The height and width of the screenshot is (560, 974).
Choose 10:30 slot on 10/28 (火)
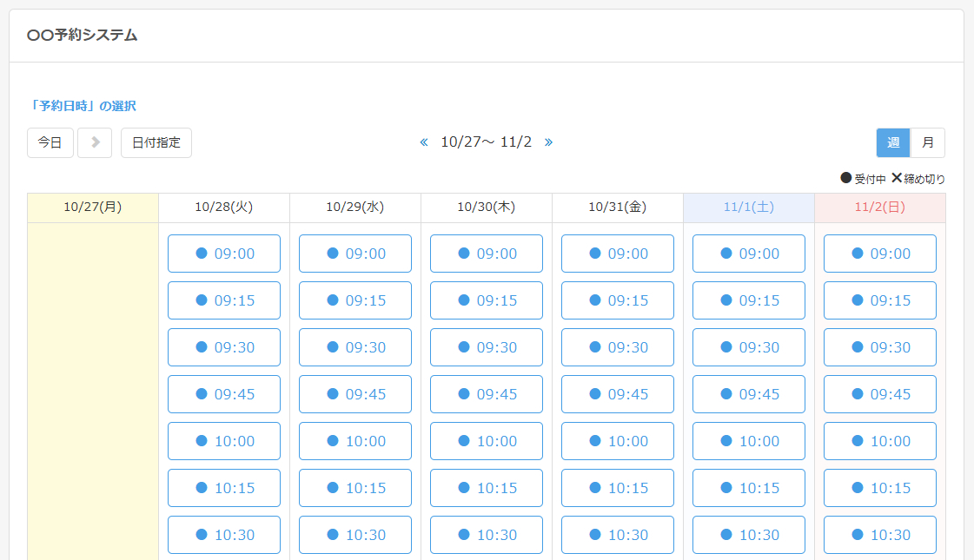pyautogui.click(x=224, y=535)
